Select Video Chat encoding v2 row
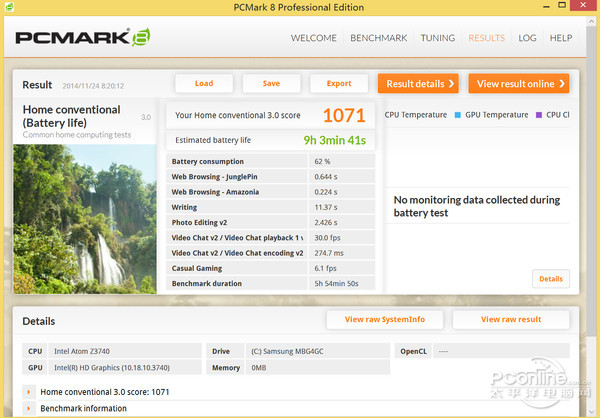The image size is (600, 418). click(271, 253)
